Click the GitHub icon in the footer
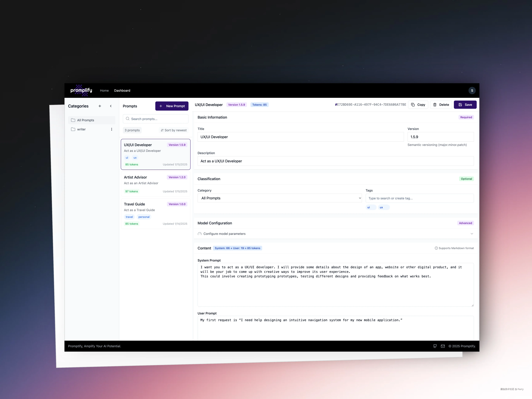532x399 pixels. click(435, 346)
